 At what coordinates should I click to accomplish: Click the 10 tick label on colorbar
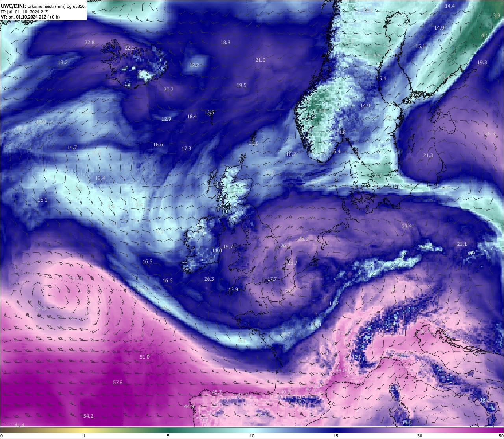[252, 436]
